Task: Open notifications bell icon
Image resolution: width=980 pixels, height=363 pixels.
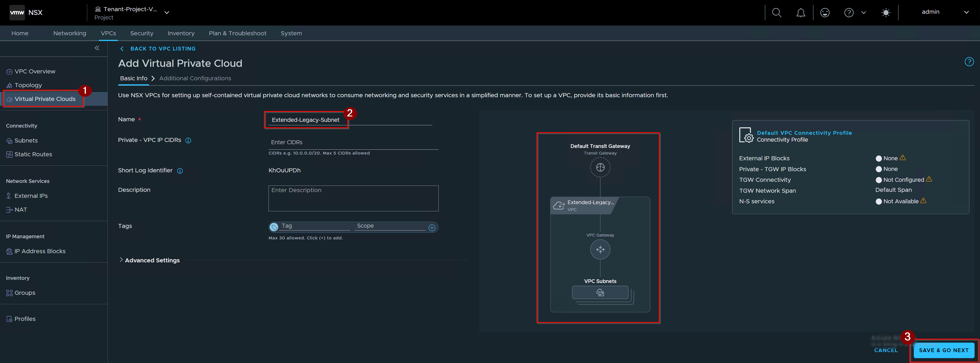Action: click(800, 13)
